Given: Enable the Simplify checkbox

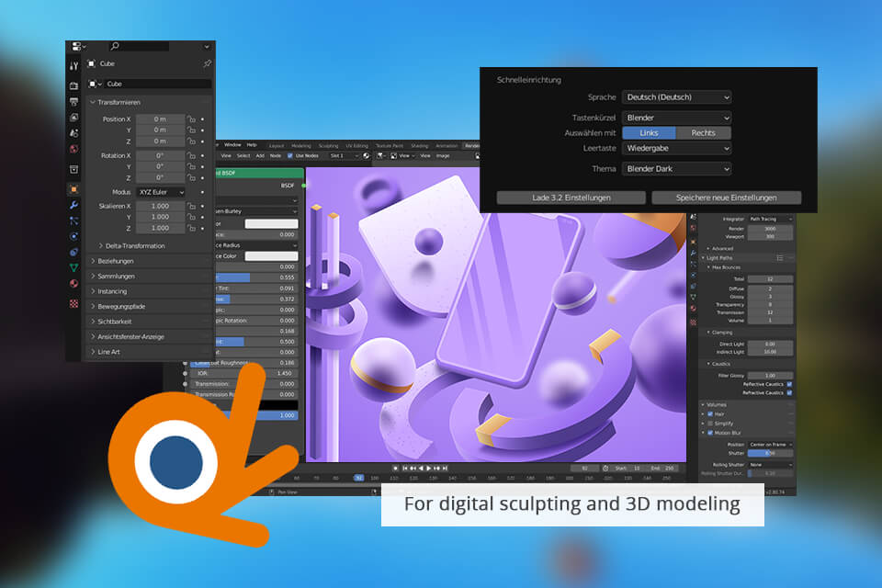Looking at the screenshot, I should (710, 424).
